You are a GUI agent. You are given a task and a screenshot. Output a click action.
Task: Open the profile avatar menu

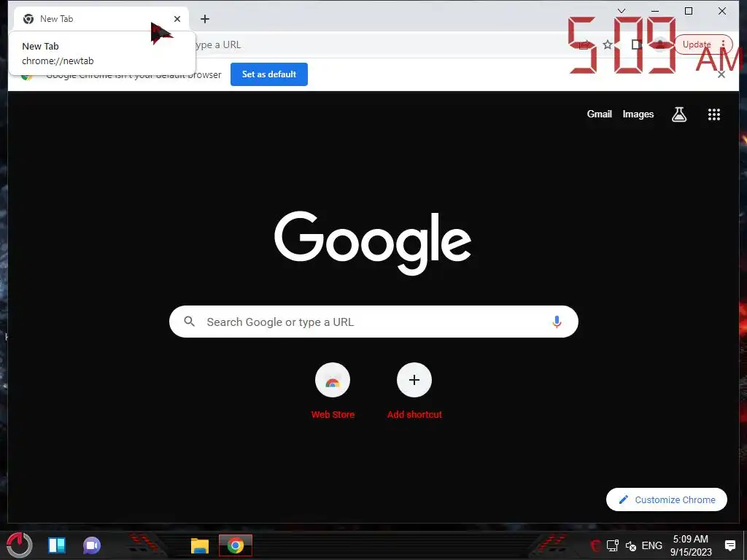point(660,44)
